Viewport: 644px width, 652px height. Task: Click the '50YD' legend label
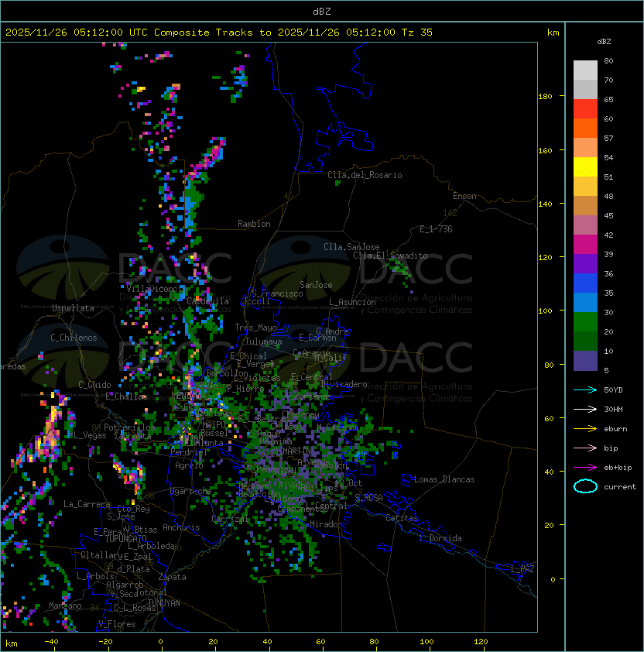[613, 389]
